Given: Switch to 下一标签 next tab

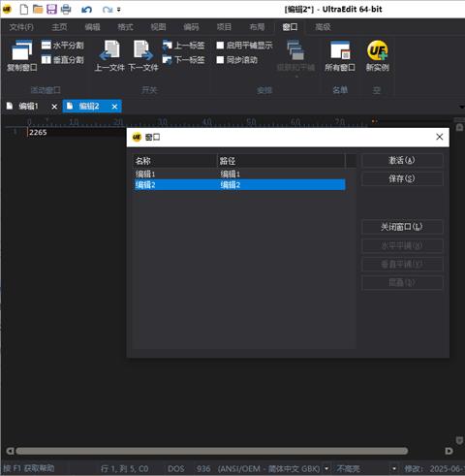Looking at the screenshot, I should [x=183, y=60].
